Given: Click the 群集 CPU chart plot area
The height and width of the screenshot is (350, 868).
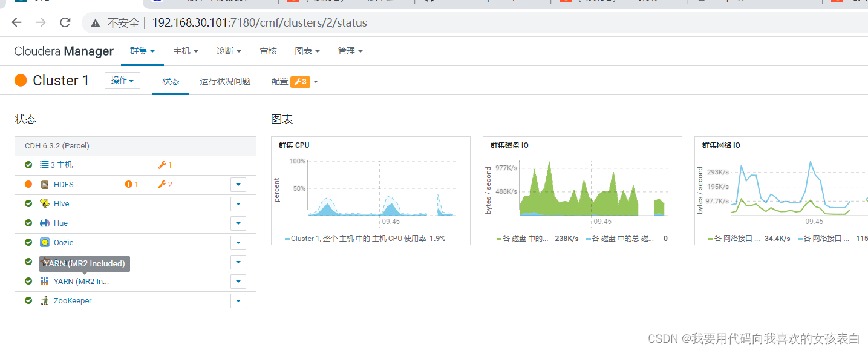Looking at the screenshot, I should point(381,188).
